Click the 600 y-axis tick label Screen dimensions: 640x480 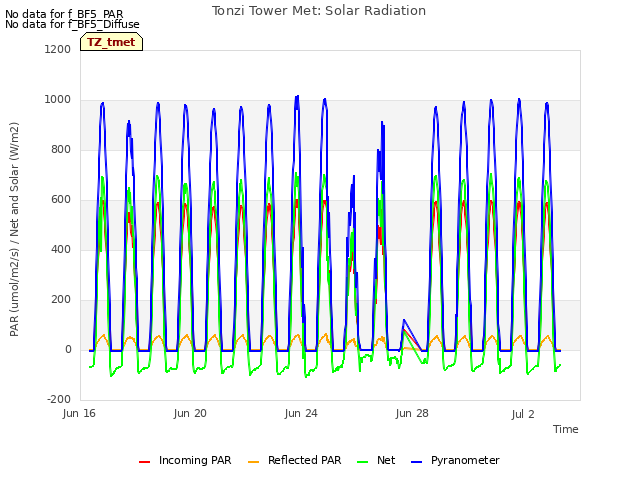(x=61, y=200)
